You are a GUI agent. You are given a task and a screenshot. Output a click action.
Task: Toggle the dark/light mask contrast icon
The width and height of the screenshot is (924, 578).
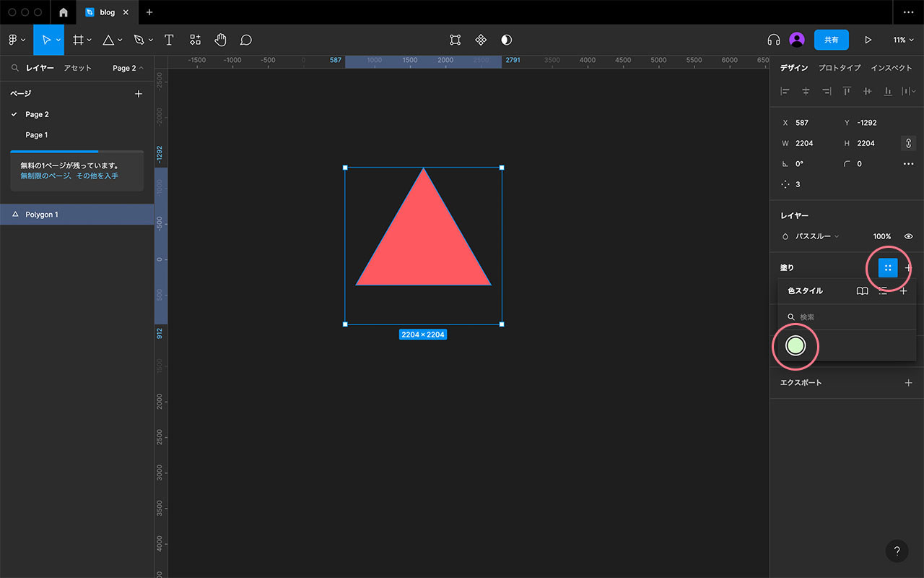[x=506, y=40]
